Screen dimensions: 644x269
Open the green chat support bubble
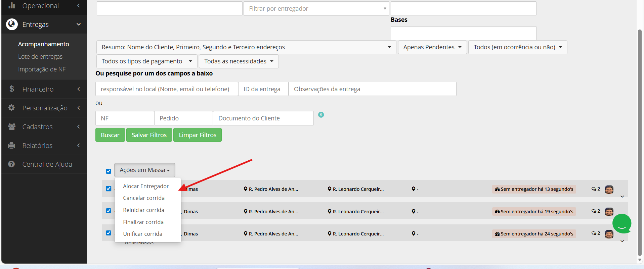(x=622, y=223)
